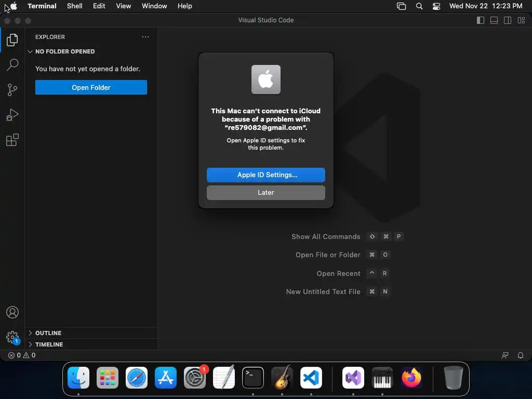This screenshot has width=532, height=399.
Task: Open the Search view in activity bar
Action: coord(12,65)
